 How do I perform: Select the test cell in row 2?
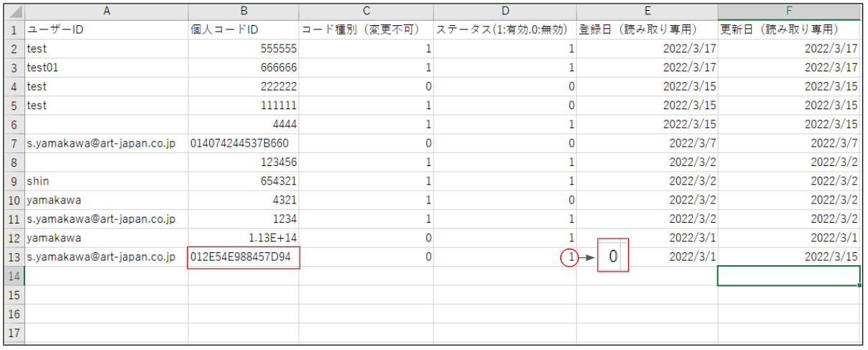pos(106,49)
